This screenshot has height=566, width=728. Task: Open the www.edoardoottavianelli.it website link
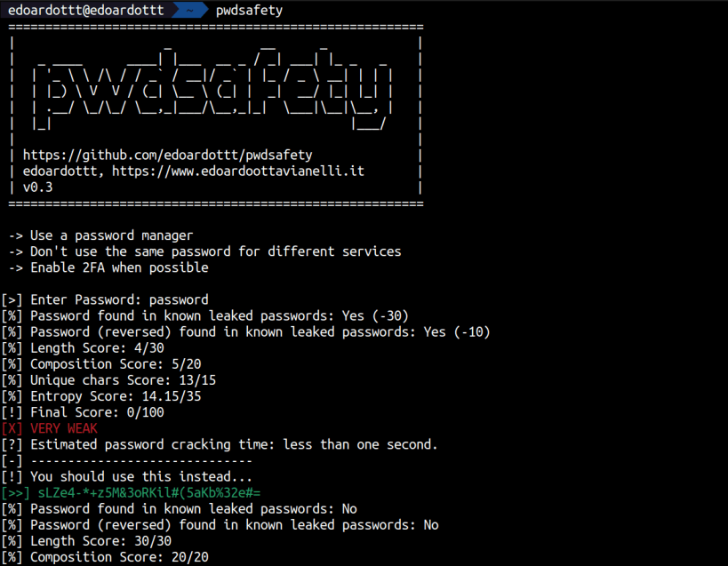pos(237,171)
